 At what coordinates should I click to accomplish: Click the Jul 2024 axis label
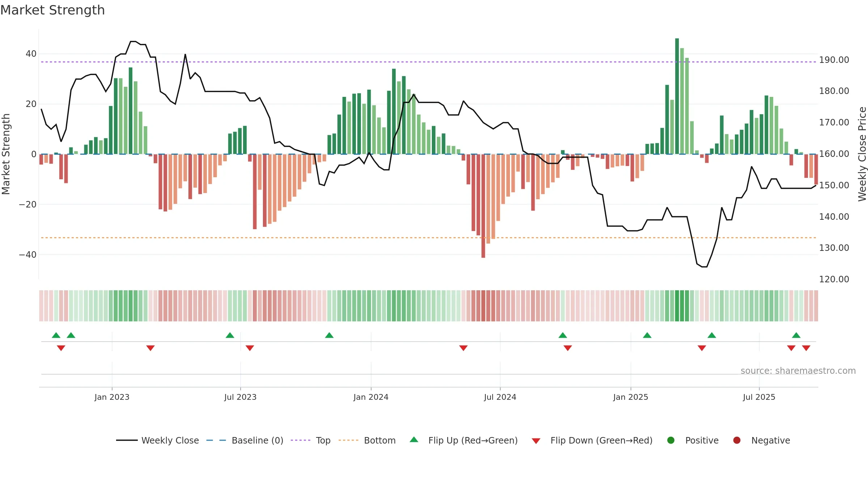(500, 397)
